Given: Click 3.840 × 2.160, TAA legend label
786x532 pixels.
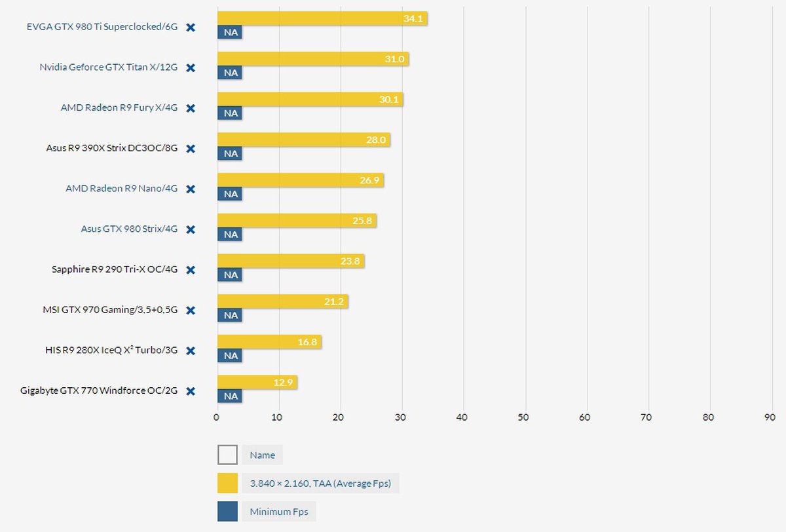Looking at the screenshot, I should [x=320, y=484].
